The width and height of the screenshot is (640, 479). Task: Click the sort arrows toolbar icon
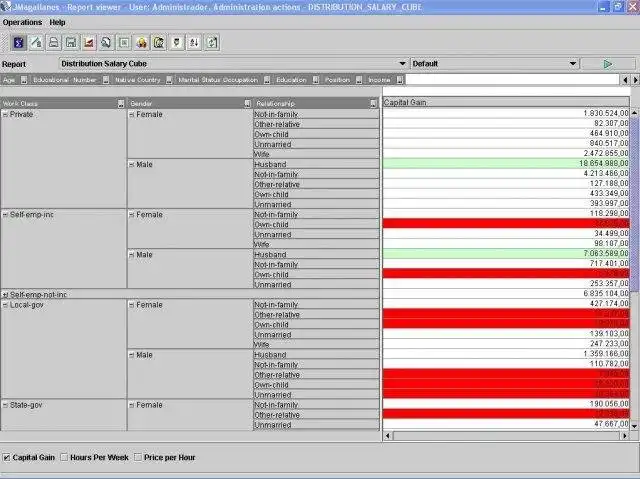point(194,42)
